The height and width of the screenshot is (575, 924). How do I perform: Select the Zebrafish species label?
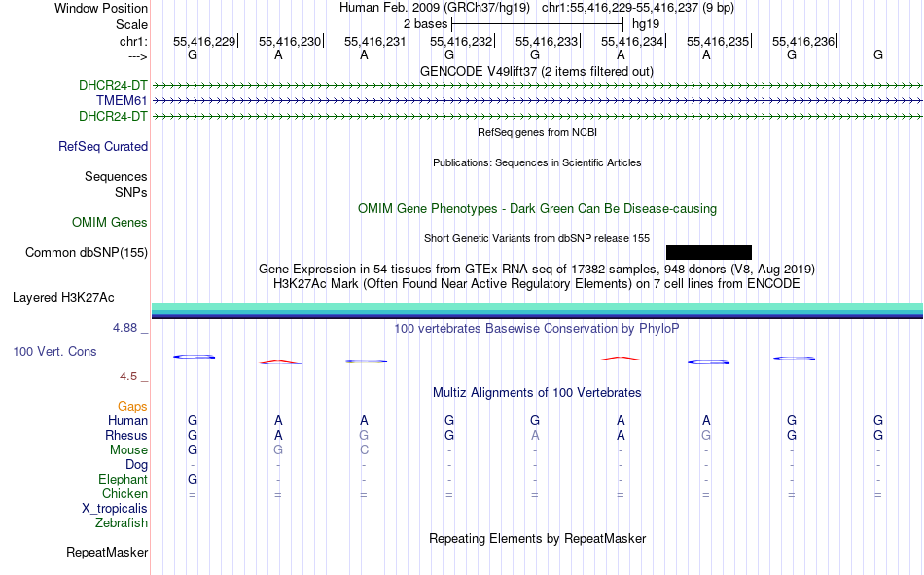click(122, 522)
